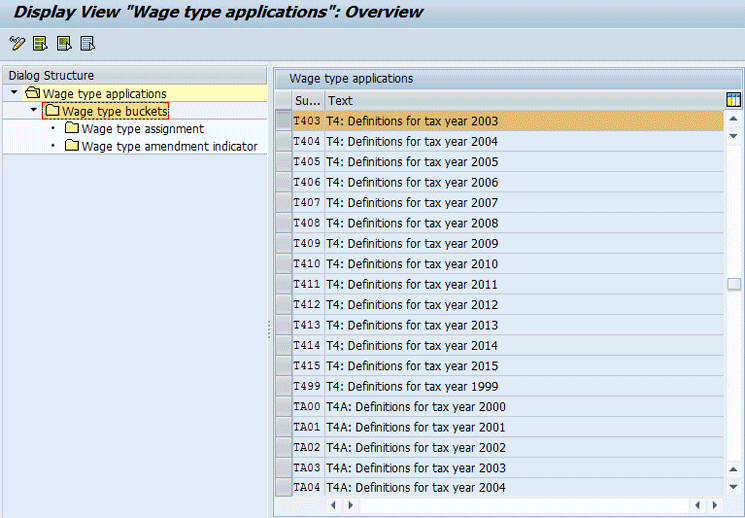Click the vertical scrollbar thumb of the table
Screen dimensions: 745x518
click(734, 284)
